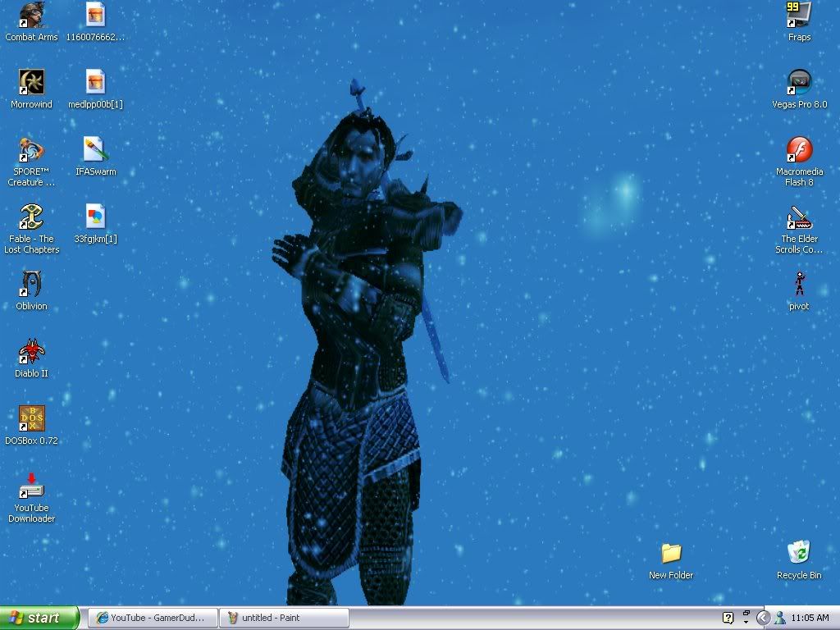
Task: Open the Start menu
Action: pyautogui.click(x=39, y=618)
